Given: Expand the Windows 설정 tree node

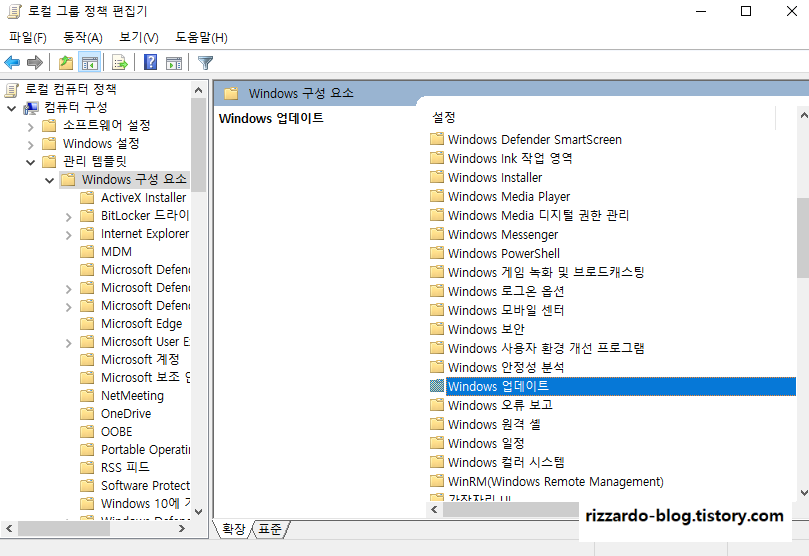Looking at the screenshot, I should [x=30, y=145].
